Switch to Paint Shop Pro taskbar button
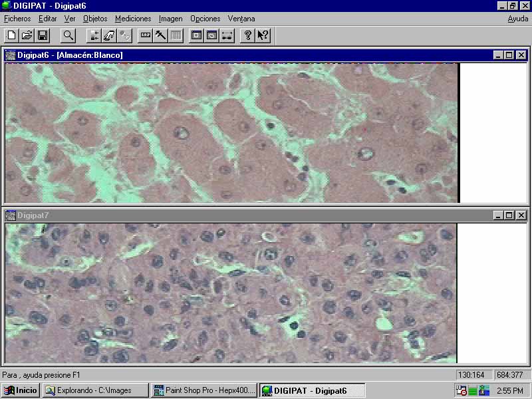 pyautogui.click(x=204, y=390)
